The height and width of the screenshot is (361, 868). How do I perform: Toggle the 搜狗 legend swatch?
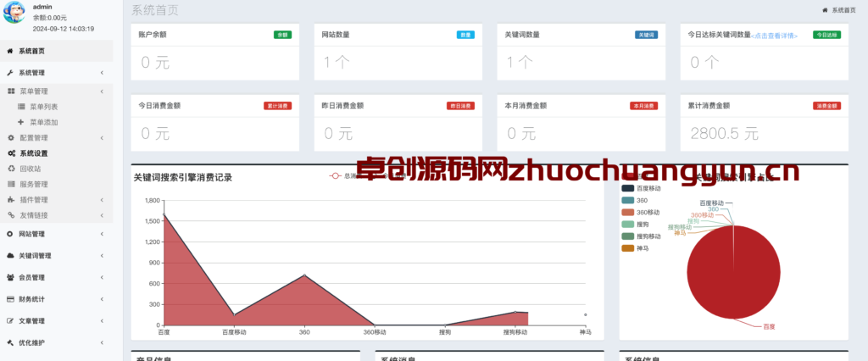(x=628, y=225)
